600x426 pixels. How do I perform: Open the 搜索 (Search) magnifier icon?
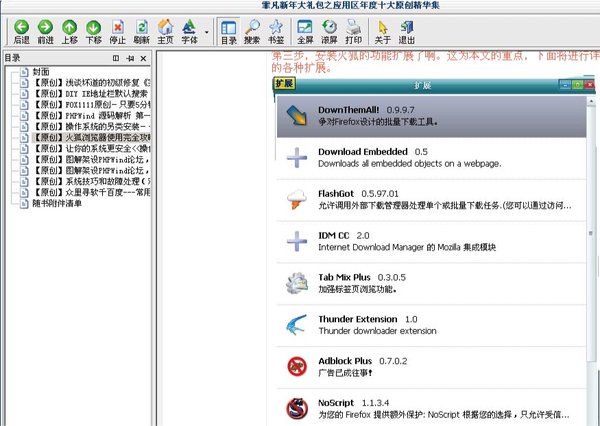252,30
